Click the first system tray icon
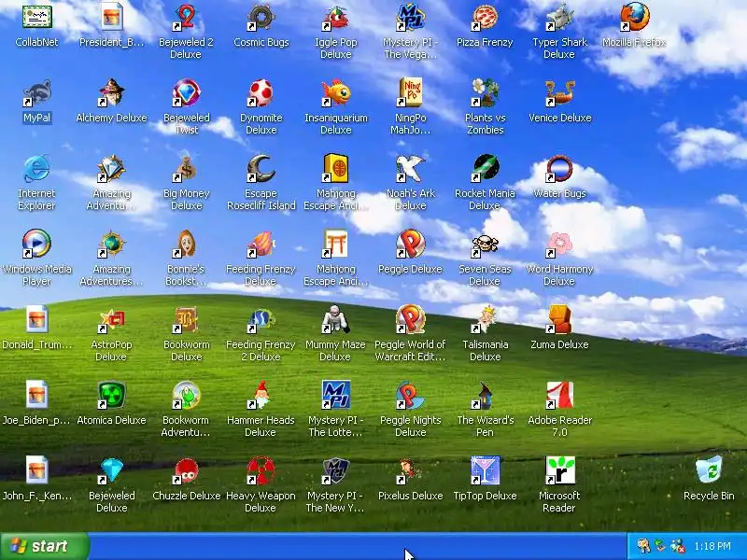Image resolution: width=747 pixels, height=560 pixels. click(643, 546)
